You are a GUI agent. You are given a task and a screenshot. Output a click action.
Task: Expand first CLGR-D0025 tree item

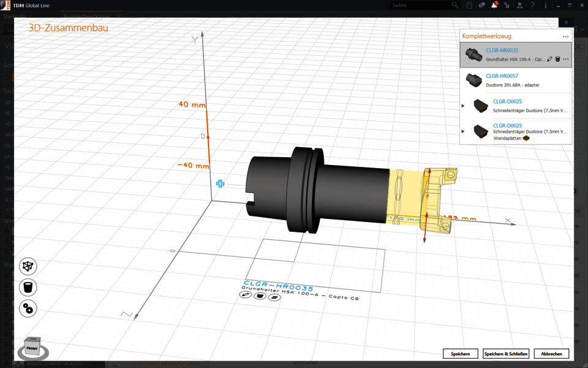pyautogui.click(x=463, y=106)
